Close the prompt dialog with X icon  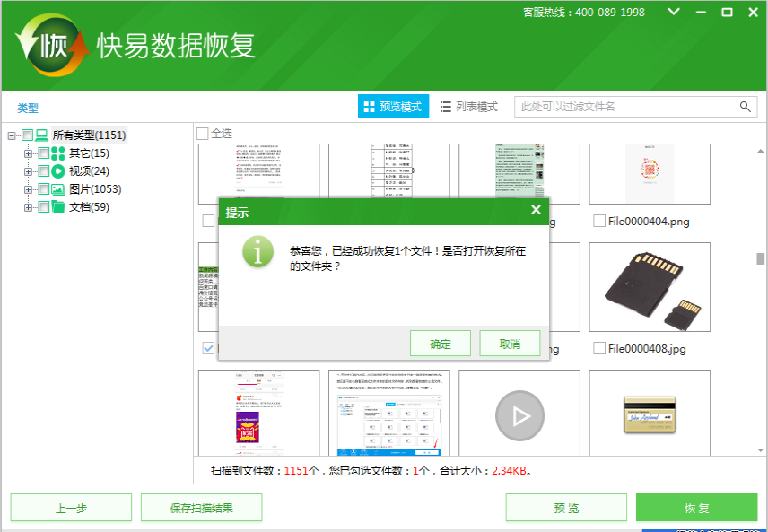tap(536, 210)
